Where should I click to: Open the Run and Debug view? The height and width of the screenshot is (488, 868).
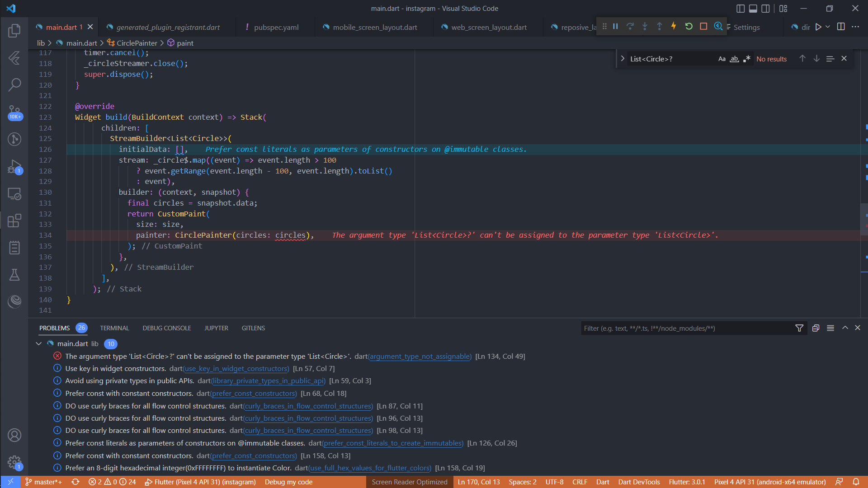pos(14,167)
